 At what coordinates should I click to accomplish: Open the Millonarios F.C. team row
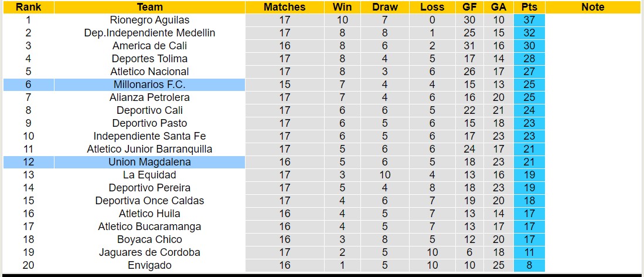[149, 85]
